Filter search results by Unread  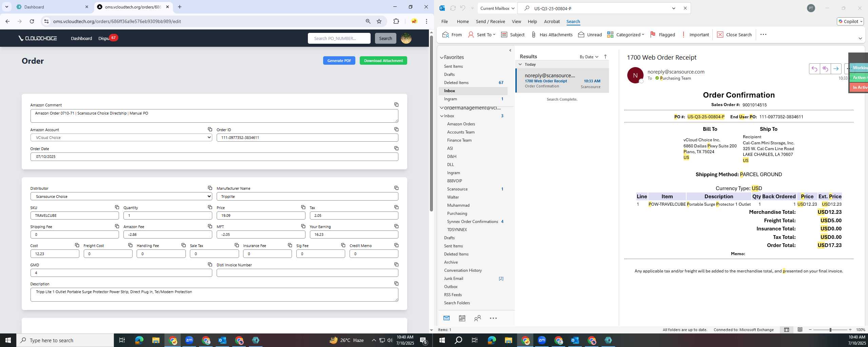pos(590,35)
